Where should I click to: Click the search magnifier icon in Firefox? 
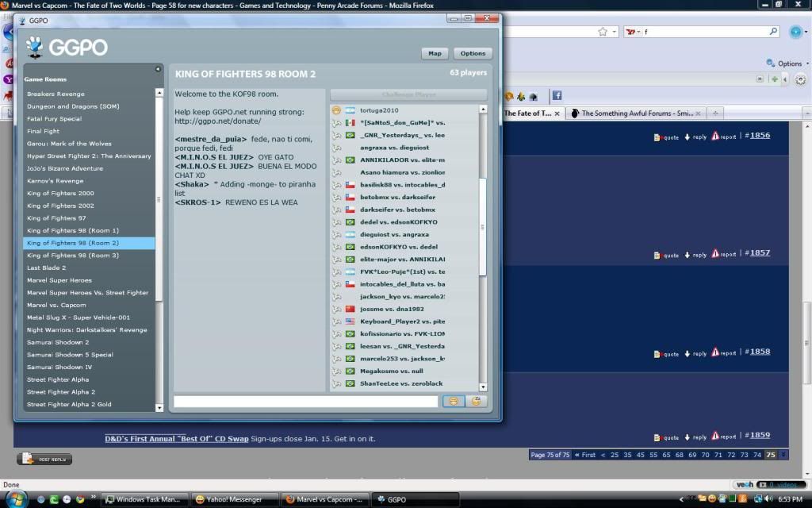[773, 32]
